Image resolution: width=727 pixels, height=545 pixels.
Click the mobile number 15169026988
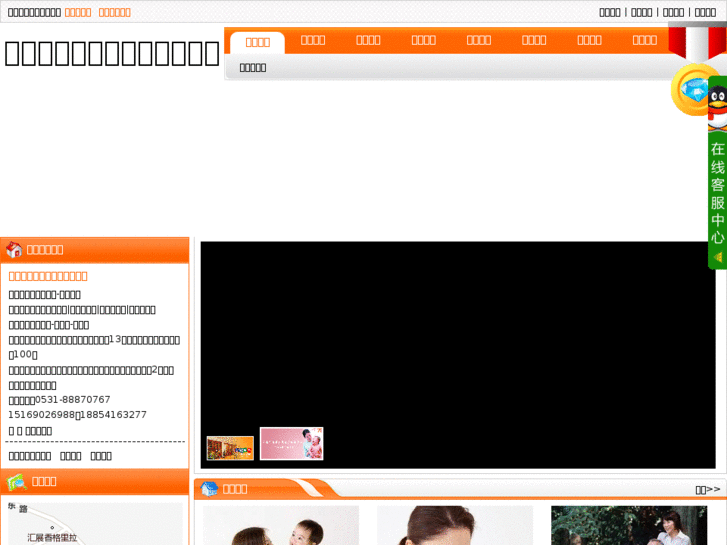click(41, 415)
